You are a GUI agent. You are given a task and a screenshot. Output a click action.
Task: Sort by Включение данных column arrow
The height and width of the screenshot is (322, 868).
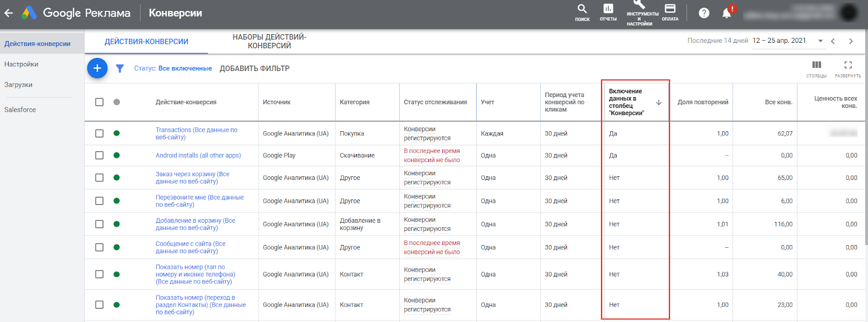(x=659, y=102)
